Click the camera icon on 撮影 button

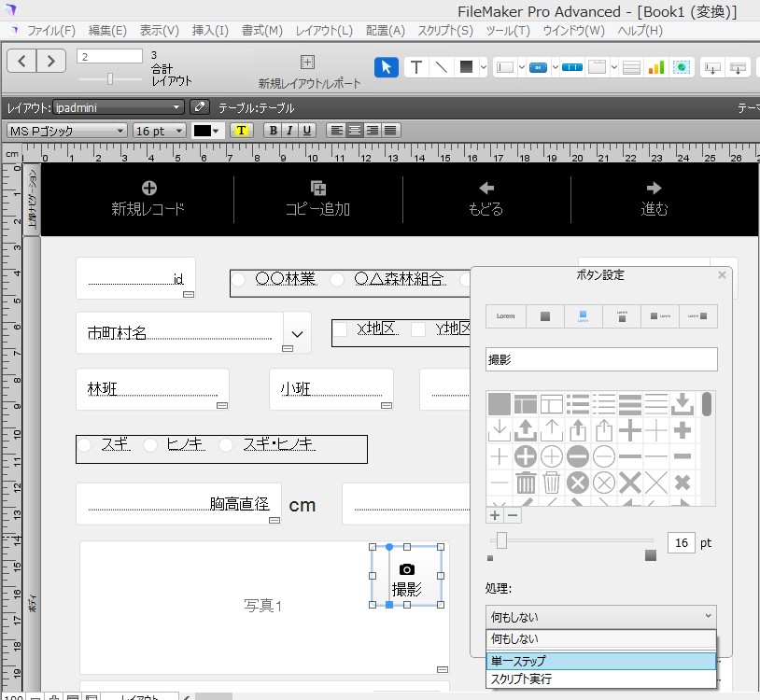pos(407,569)
